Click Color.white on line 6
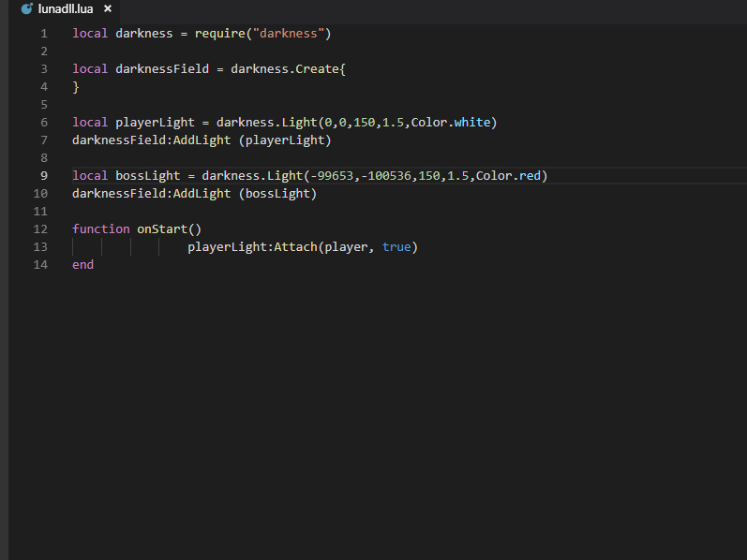The width and height of the screenshot is (747, 560). click(x=451, y=123)
